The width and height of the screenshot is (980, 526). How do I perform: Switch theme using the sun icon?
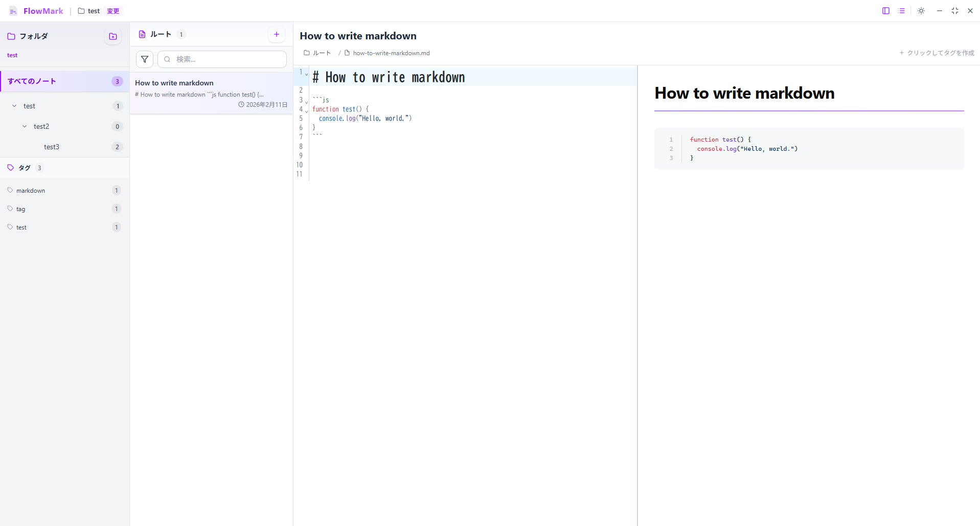click(921, 11)
